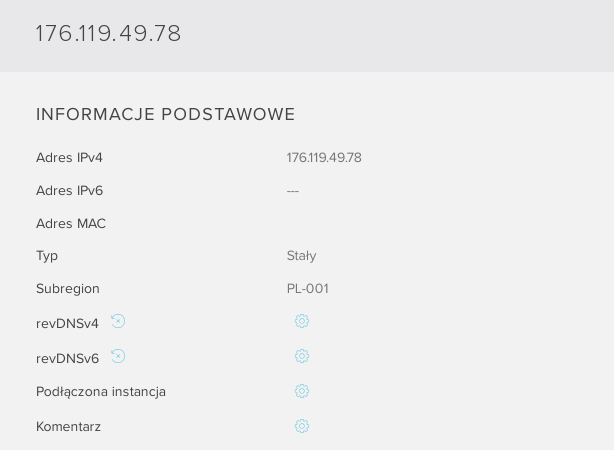
Task: Click the Adres IPv6 label
Action: coord(69,190)
